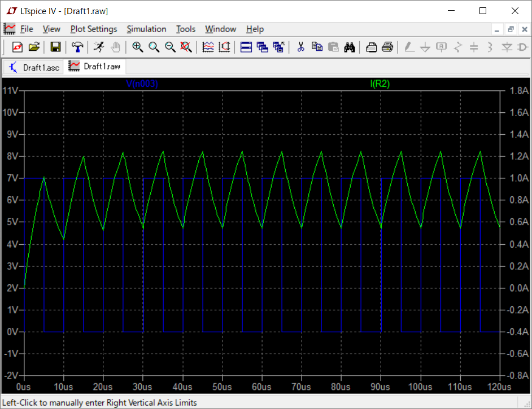Select the ground symbol tool
The width and height of the screenshot is (532, 409).
(425, 47)
